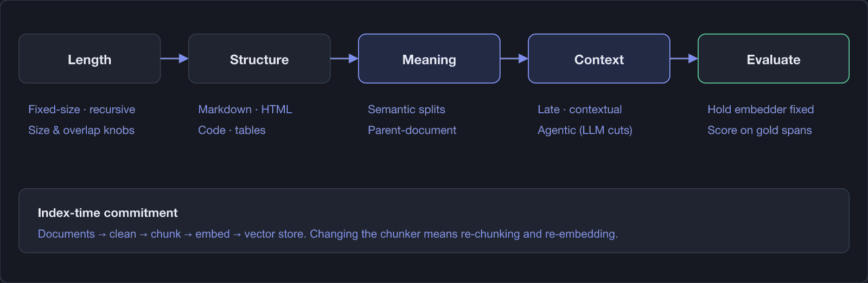
Task: Select the Length stage box
Action: [90, 59]
